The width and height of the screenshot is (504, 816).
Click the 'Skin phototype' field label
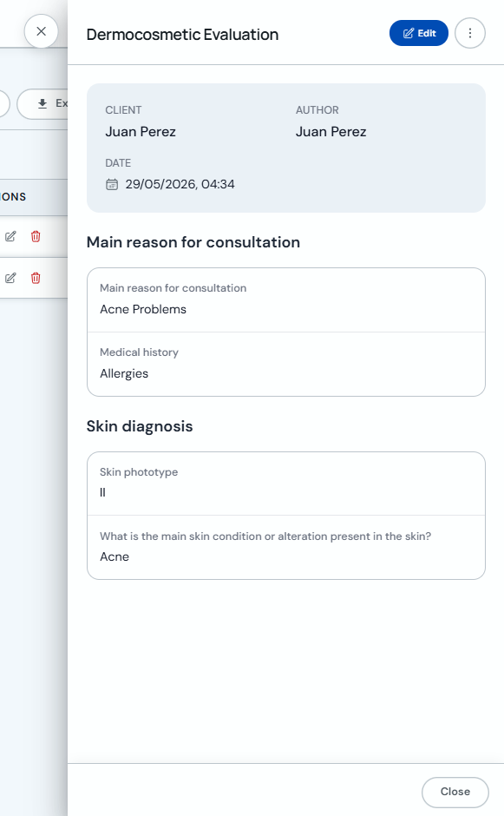(139, 472)
